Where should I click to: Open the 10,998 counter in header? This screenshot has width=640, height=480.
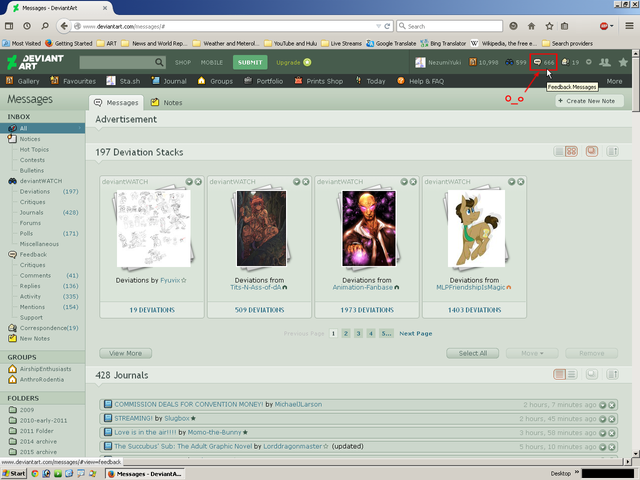click(484, 62)
